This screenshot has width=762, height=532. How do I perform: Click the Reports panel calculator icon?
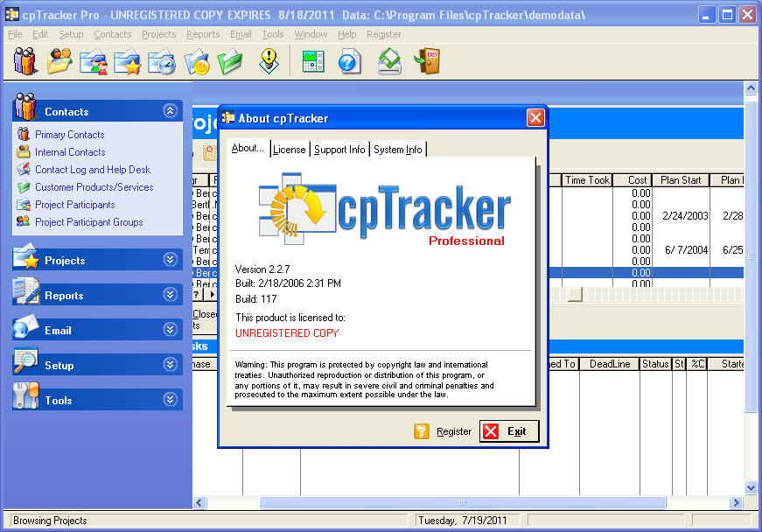[x=25, y=290]
